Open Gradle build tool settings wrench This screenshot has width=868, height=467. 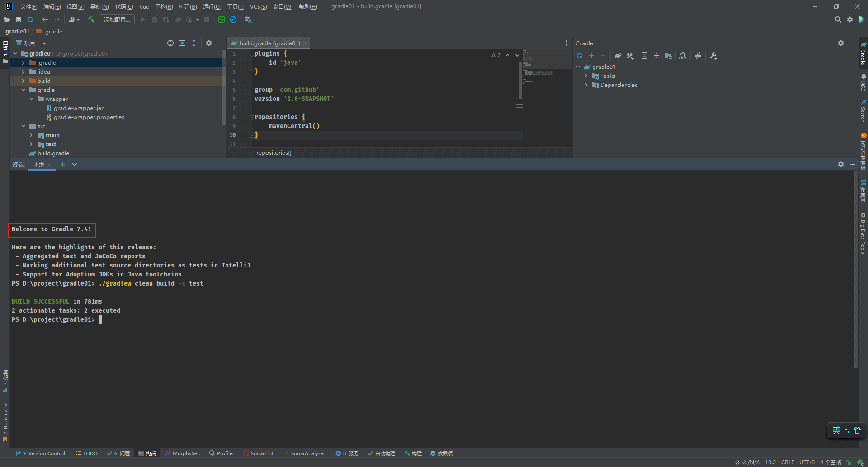tap(713, 56)
